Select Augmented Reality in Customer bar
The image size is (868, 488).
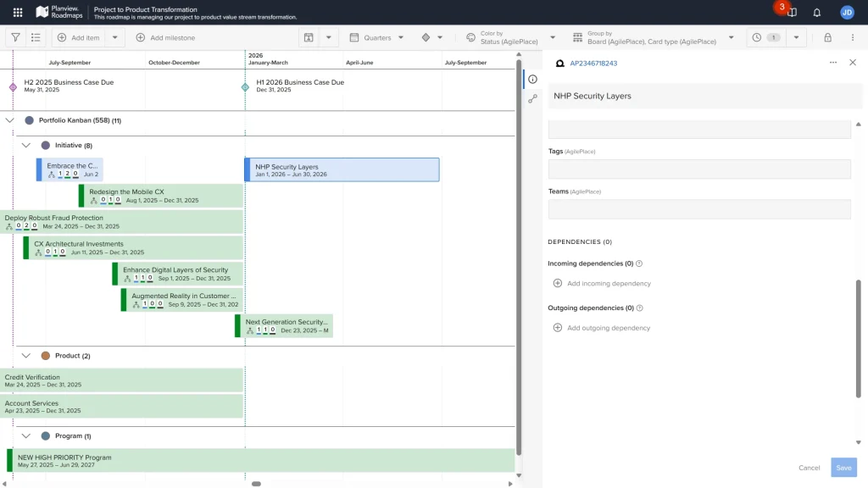pos(181,300)
